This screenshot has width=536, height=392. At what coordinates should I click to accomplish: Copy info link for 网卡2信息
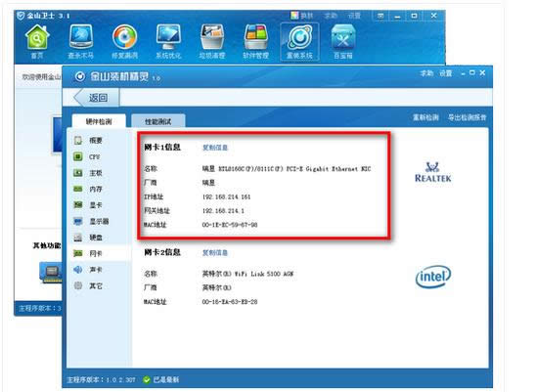click(x=215, y=253)
